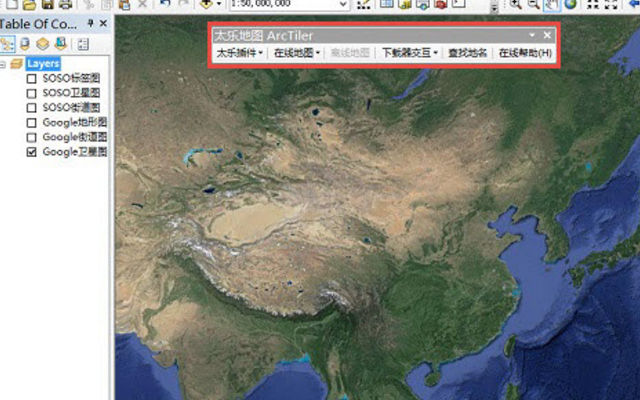Open an existing map file
Screen dimensions: 640x400
click(x=29, y=4)
